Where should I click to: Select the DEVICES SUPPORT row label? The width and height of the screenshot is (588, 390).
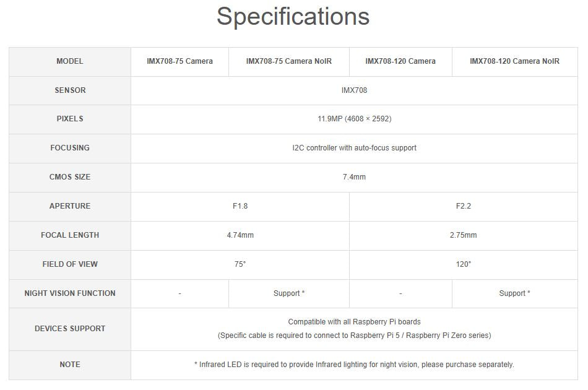click(x=70, y=329)
